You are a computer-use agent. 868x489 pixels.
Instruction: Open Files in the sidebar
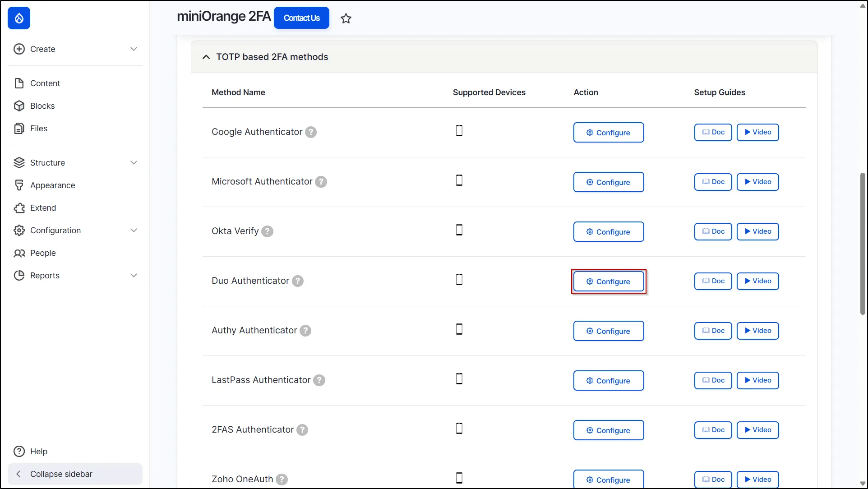(x=75, y=129)
